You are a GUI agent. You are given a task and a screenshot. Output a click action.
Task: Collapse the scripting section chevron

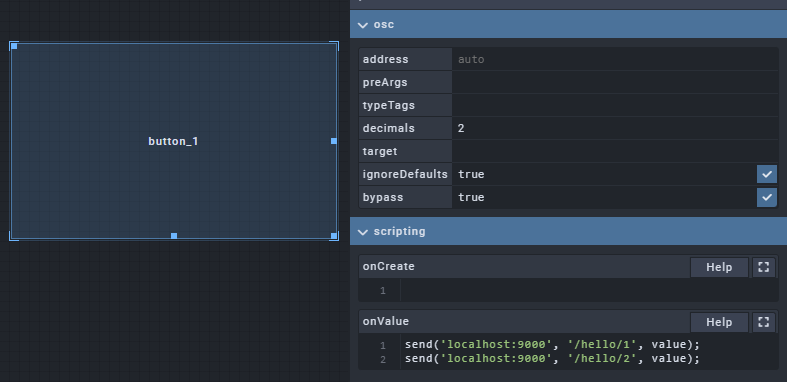tap(363, 231)
